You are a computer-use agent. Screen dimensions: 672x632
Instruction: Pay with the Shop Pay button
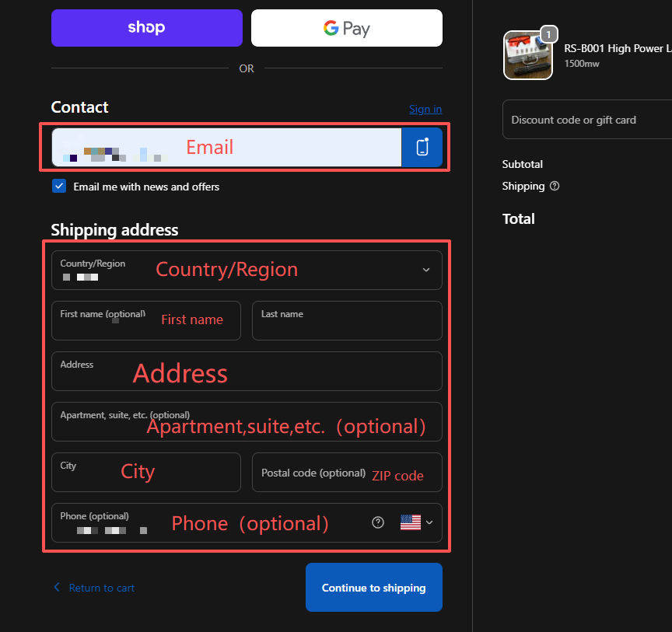[x=146, y=28]
